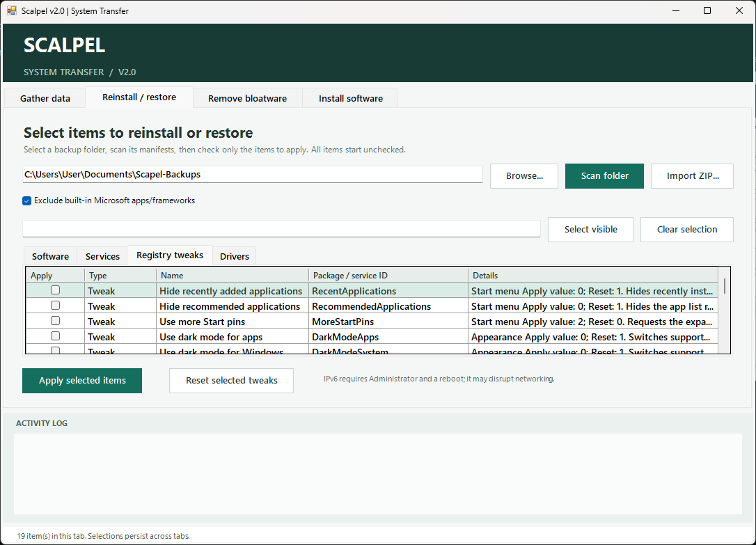
Task: Click 'Hide recommended applications' name cell
Action: pos(232,306)
